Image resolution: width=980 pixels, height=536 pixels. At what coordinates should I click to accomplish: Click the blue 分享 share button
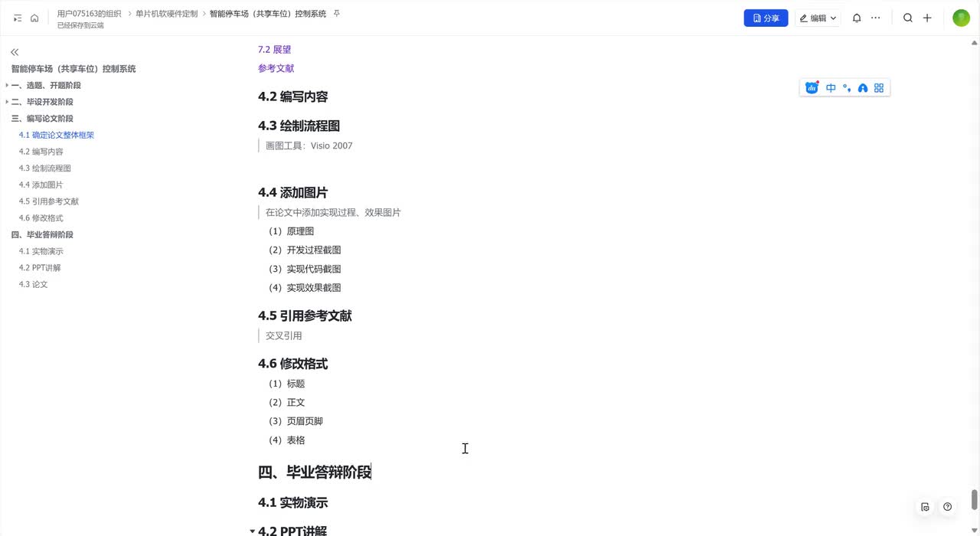point(766,18)
